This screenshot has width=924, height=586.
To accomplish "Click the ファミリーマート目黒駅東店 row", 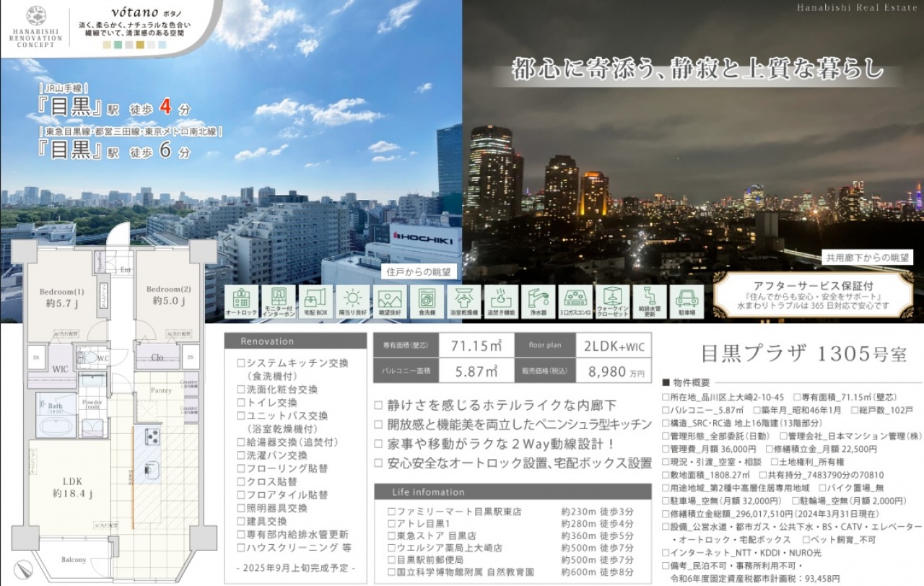I will (x=510, y=512).
